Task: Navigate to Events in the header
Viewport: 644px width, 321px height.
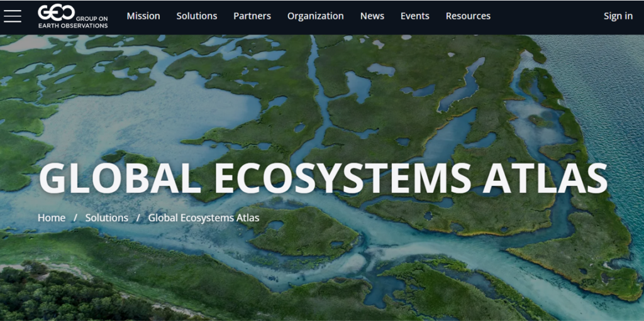Action: pos(415,16)
